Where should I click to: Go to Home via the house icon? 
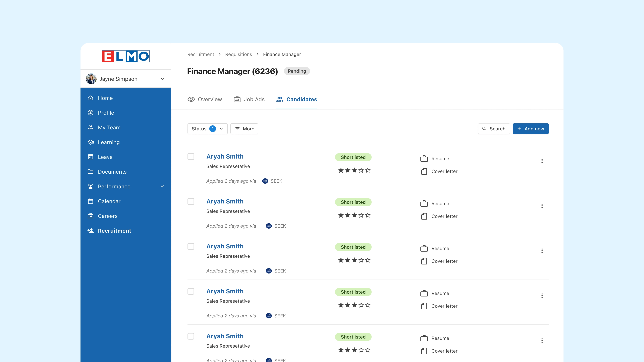91,98
